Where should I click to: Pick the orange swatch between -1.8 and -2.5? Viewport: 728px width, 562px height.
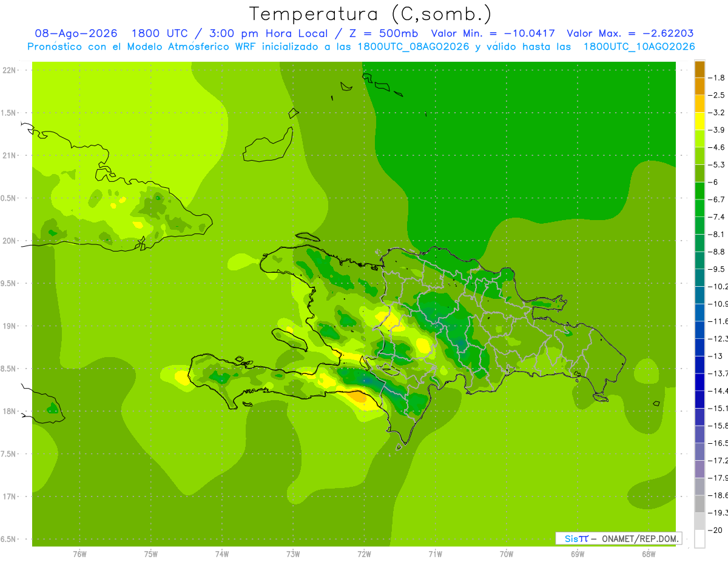pyautogui.click(x=699, y=86)
